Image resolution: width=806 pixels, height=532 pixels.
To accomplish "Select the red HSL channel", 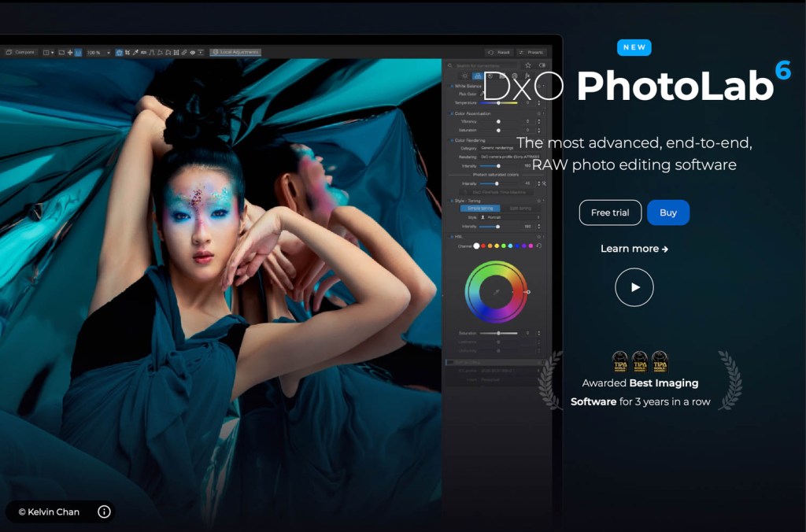I will pyautogui.click(x=483, y=246).
